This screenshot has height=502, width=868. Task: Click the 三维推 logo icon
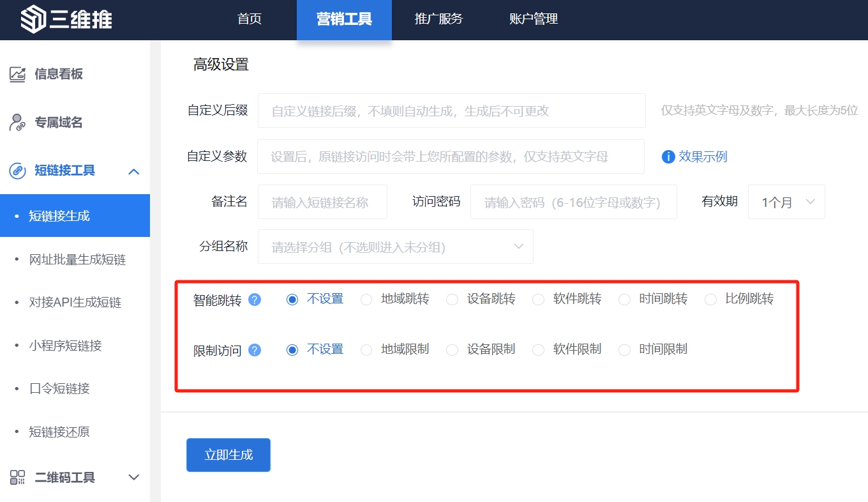pos(33,20)
